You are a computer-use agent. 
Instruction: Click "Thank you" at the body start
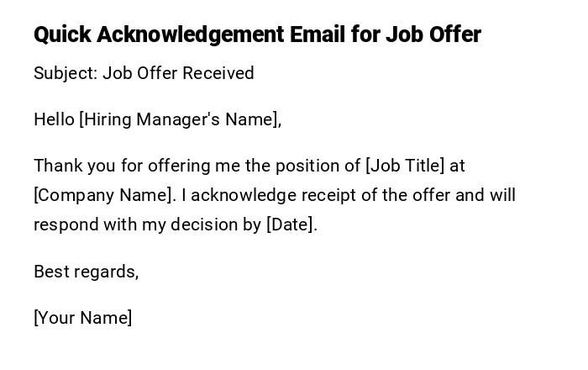tap(71, 166)
